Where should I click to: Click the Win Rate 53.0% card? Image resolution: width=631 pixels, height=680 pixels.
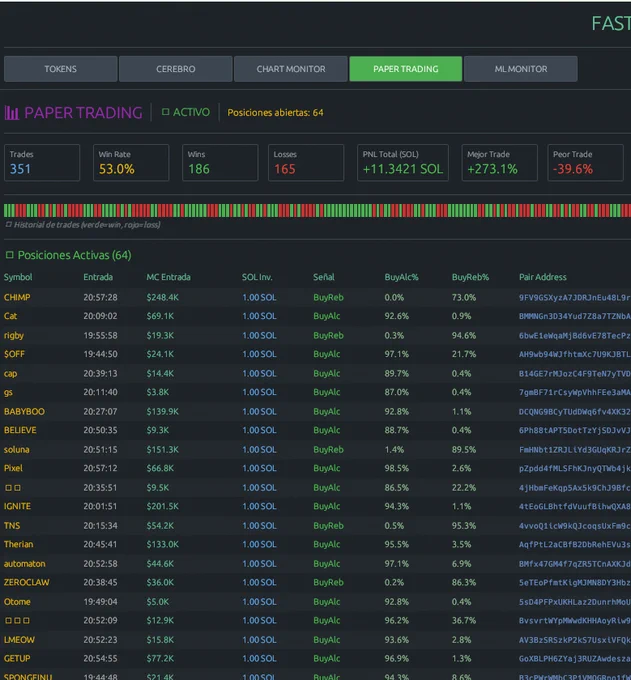point(131,163)
